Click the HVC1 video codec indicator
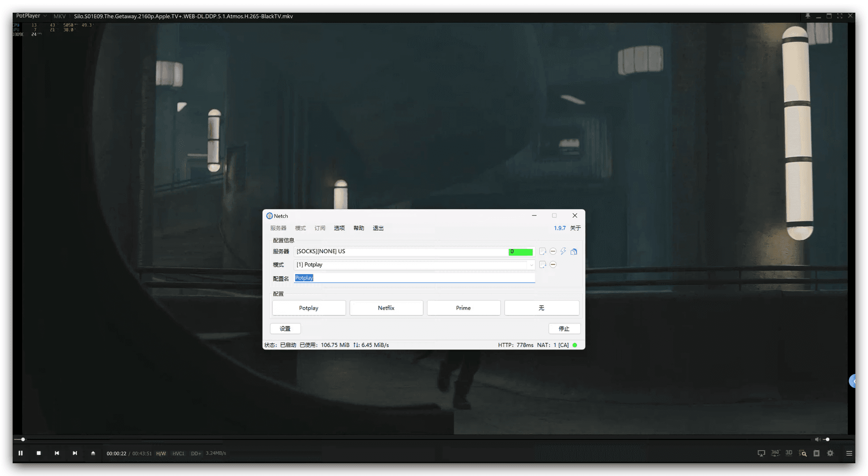868x476 pixels. click(x=178, y=453)
